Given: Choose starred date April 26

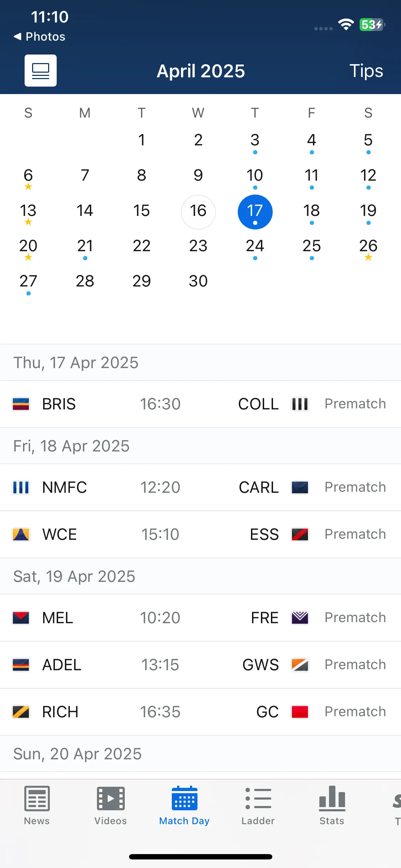Looking at the screenshot, I should [368, 248].
